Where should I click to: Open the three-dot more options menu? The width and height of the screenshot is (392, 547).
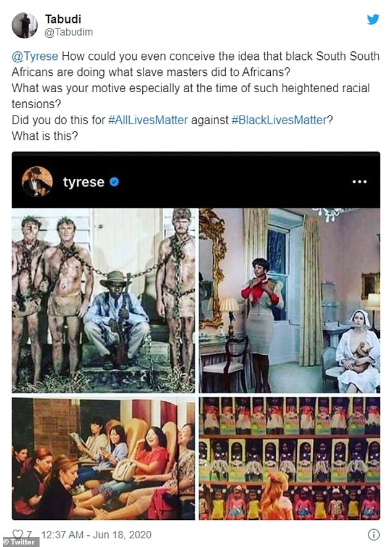359,182
